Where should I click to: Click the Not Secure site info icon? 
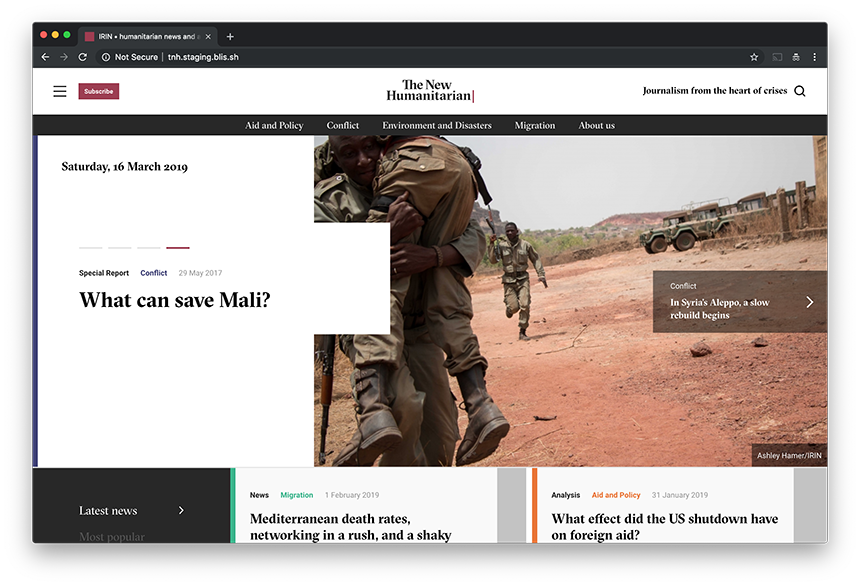(x=106, y=57)
